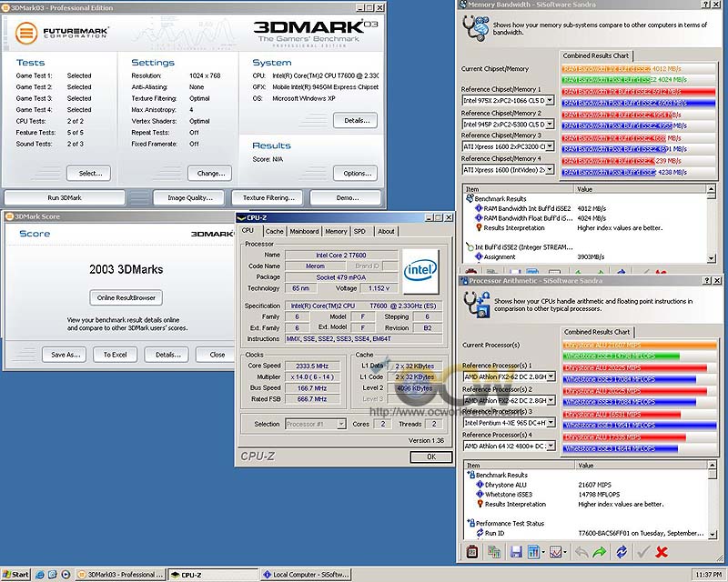Click the copy results icon in Processor Arithmetic toolbar
The height and width of the screenshot is (582, 728).
point(494,552)
